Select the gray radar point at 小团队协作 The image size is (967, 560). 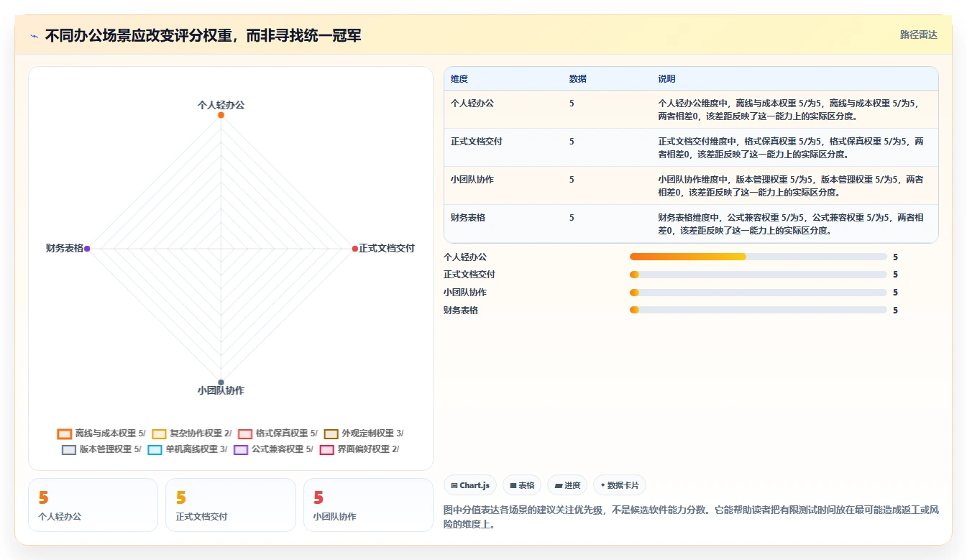(x=221, y=382)
